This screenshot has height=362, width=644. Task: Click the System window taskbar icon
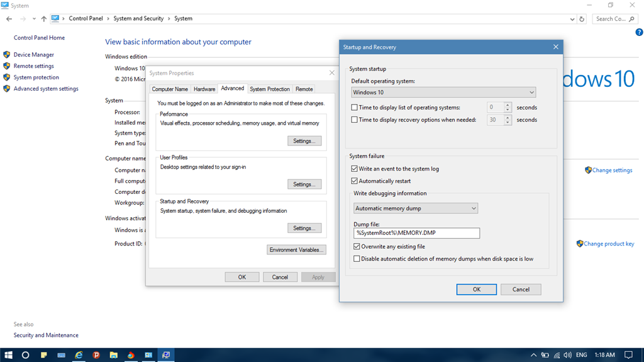tap(166, 354)
